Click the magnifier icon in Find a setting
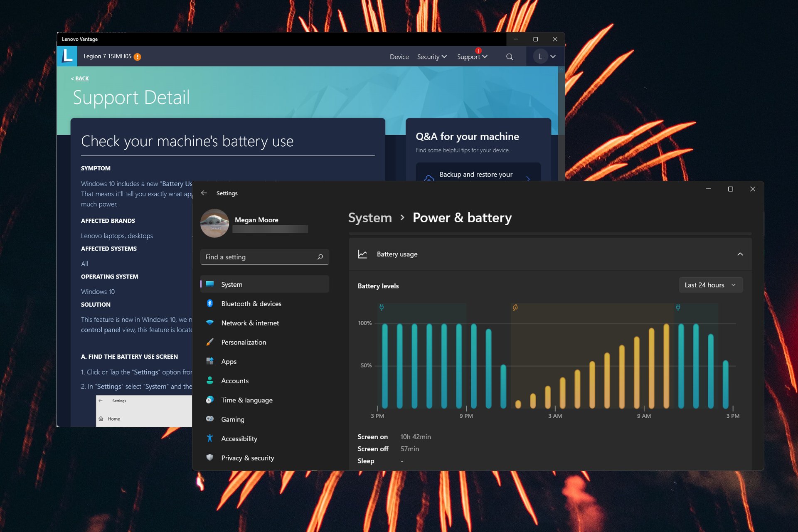 (x=320, y=257)
